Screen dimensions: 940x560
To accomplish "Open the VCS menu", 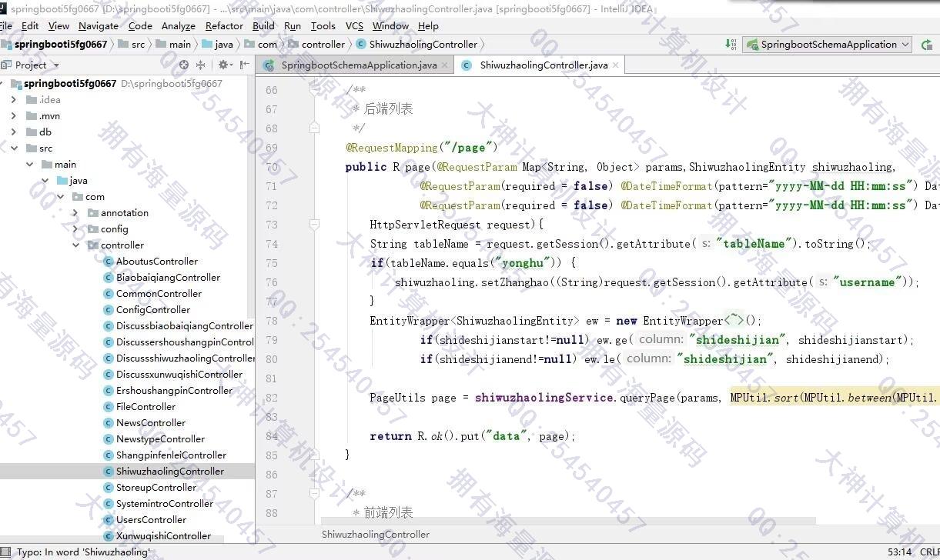I will (354, 25).
